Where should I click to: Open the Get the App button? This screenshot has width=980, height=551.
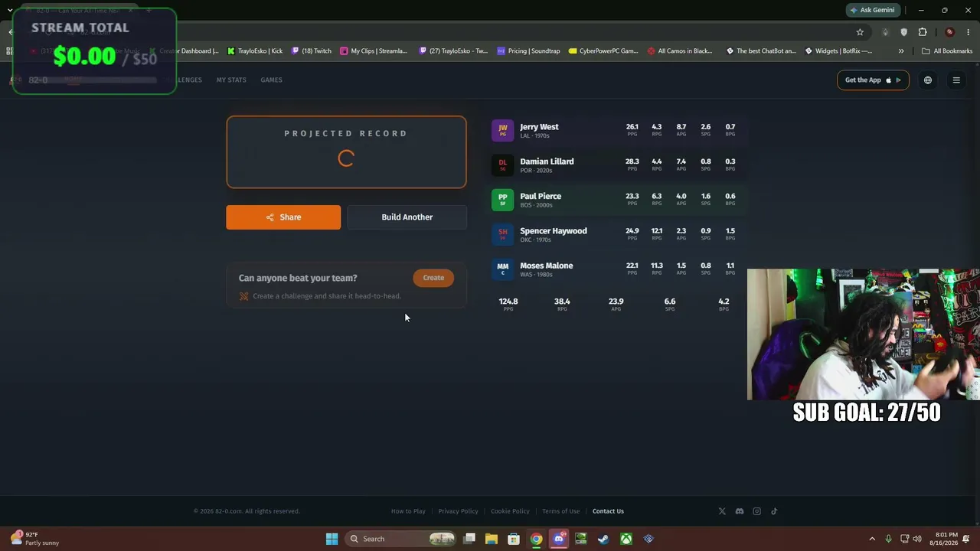click(x=873, y=80)
